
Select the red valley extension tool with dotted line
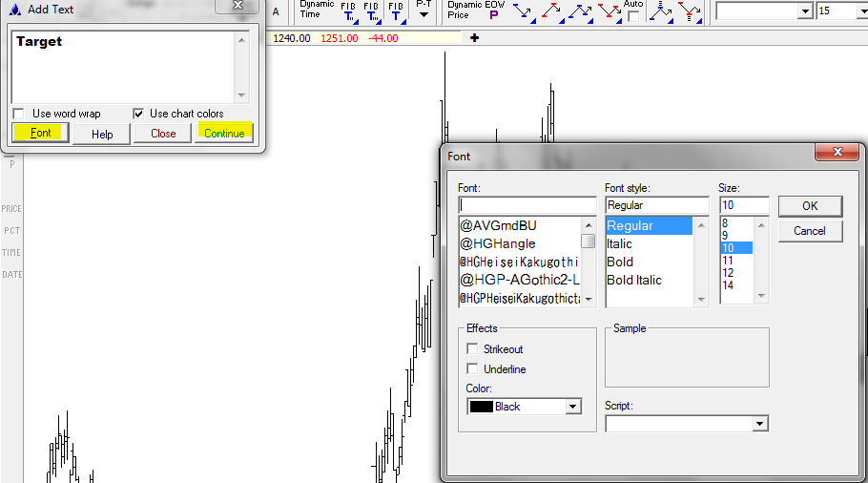(691, 12)
